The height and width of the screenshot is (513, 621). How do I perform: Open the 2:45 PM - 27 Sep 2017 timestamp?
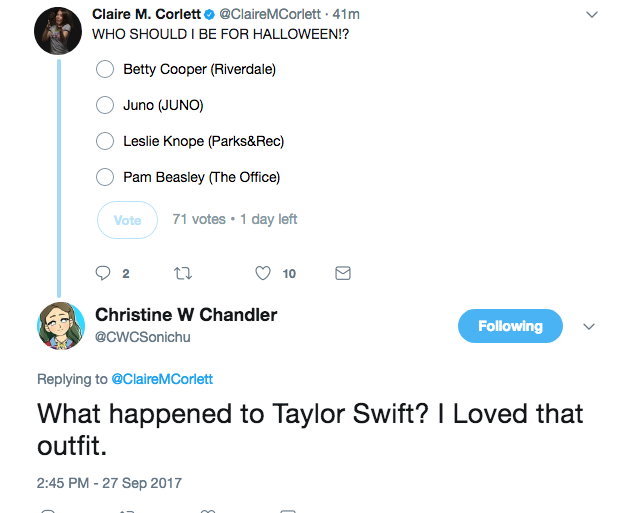pyautogui.click(x=109, y=483)
